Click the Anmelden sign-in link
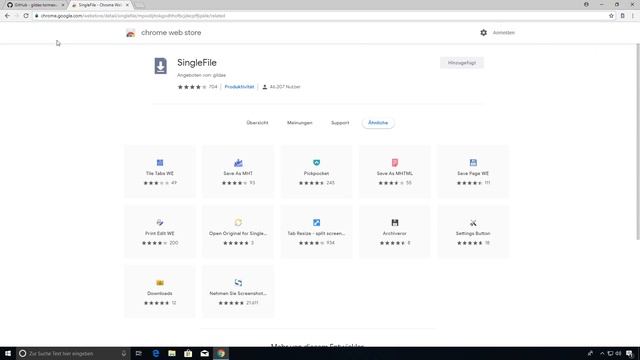This screenshot has width=640, height=360. [x=504, y=33]
